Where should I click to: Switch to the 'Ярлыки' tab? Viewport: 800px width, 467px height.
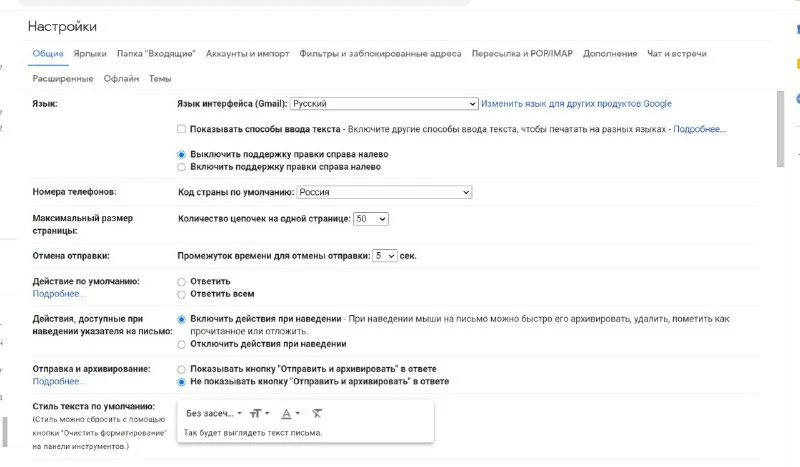tap(90, 53)
